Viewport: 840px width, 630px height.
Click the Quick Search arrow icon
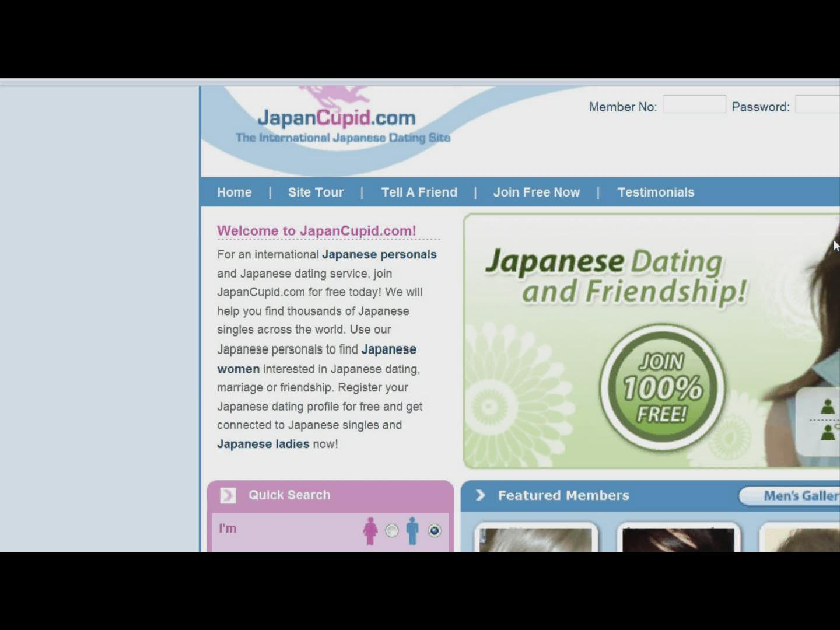coord(228,495)
